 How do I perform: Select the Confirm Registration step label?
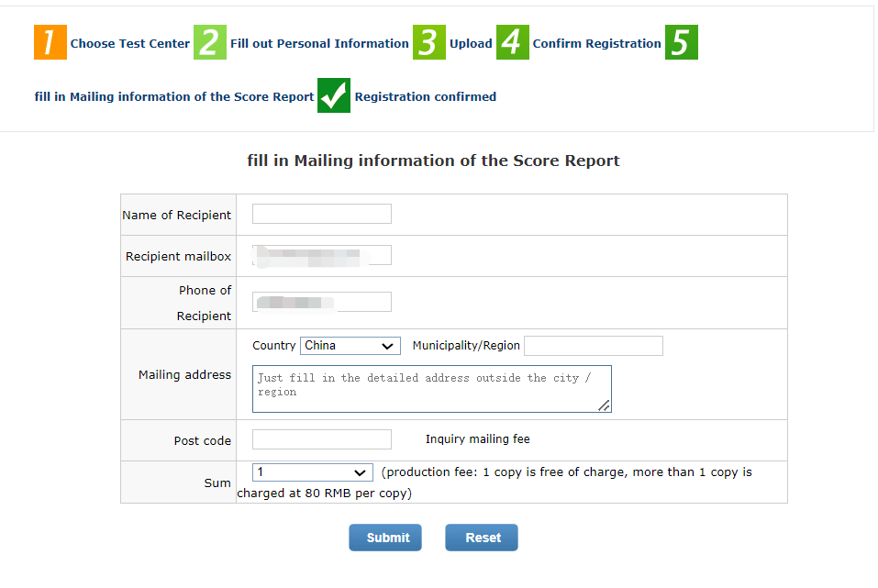pos(596,43)
